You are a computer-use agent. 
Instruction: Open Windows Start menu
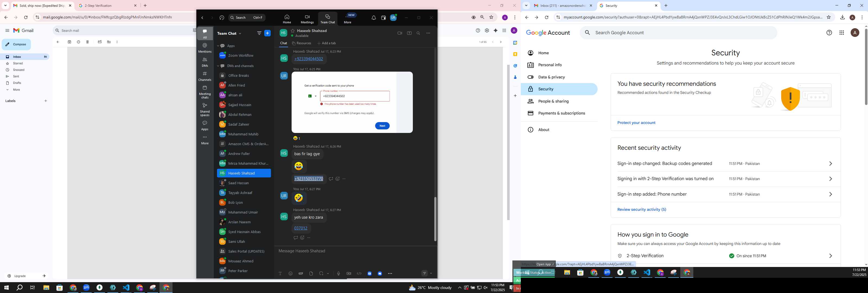click(6, 288)
